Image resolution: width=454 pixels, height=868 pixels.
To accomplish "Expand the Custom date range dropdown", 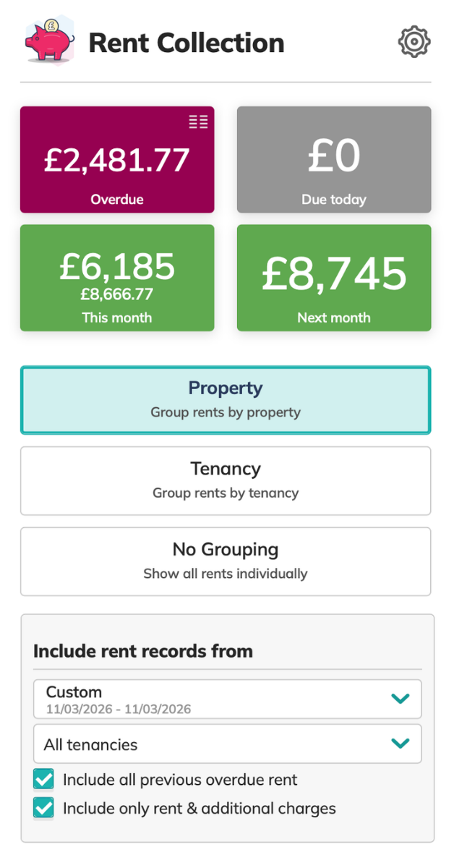I will point(217,699).
